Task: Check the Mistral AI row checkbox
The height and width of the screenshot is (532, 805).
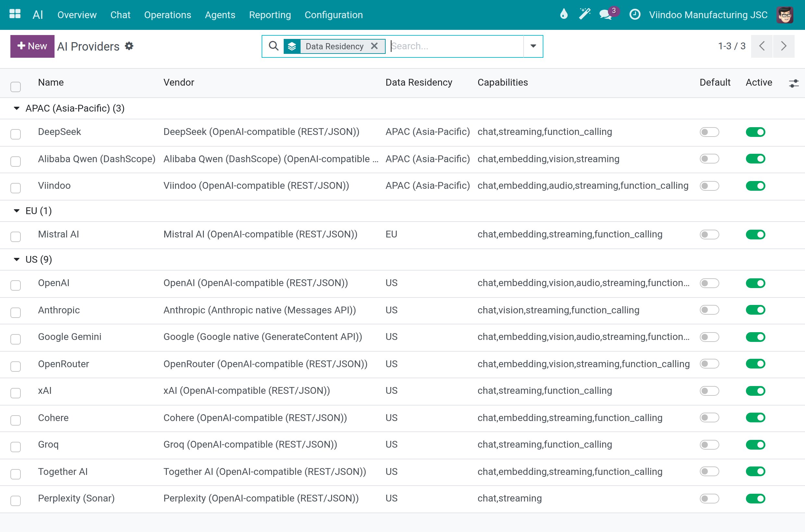Action: coord(16,236)
